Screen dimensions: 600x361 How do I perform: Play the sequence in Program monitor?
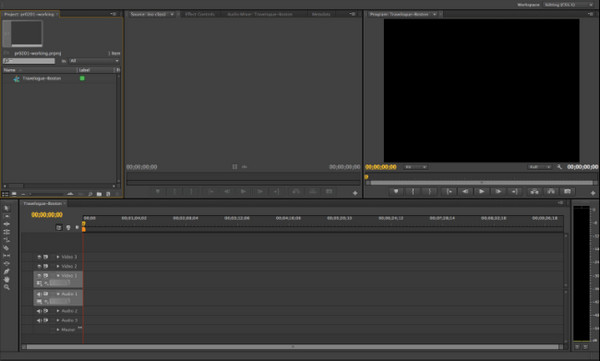click(482, 191)
